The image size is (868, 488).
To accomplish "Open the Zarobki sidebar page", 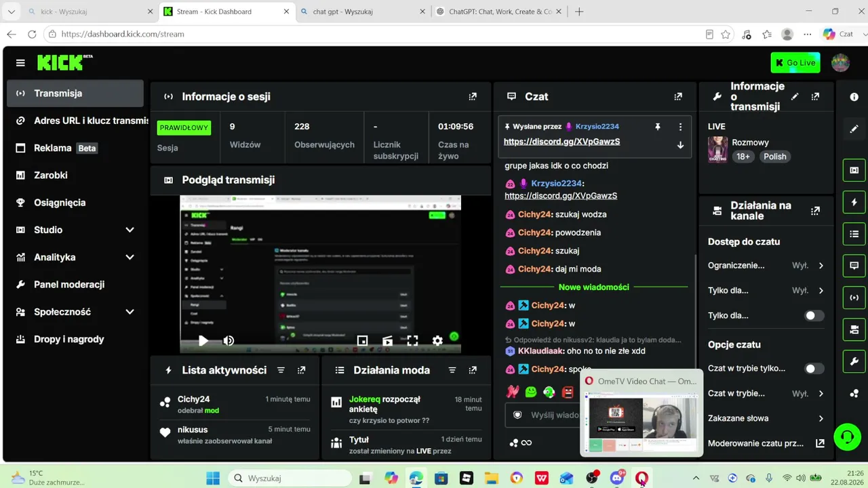I will (x=75, y=176).
